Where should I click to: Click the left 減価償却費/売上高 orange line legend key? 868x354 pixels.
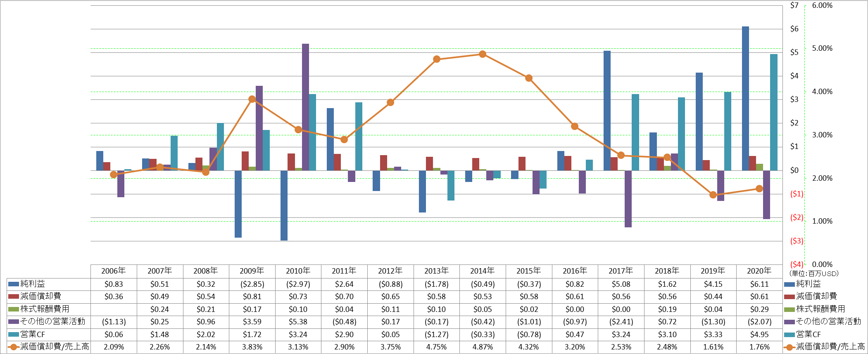pos(14,347)
